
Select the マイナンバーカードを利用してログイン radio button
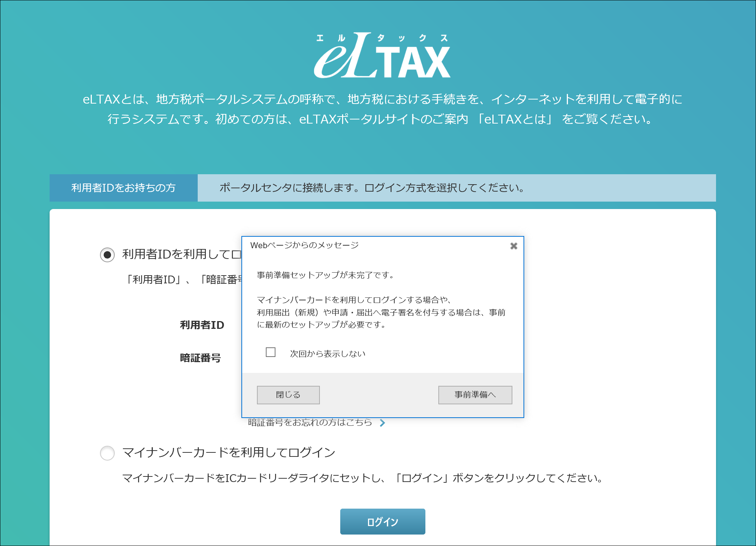click(107, 453)
